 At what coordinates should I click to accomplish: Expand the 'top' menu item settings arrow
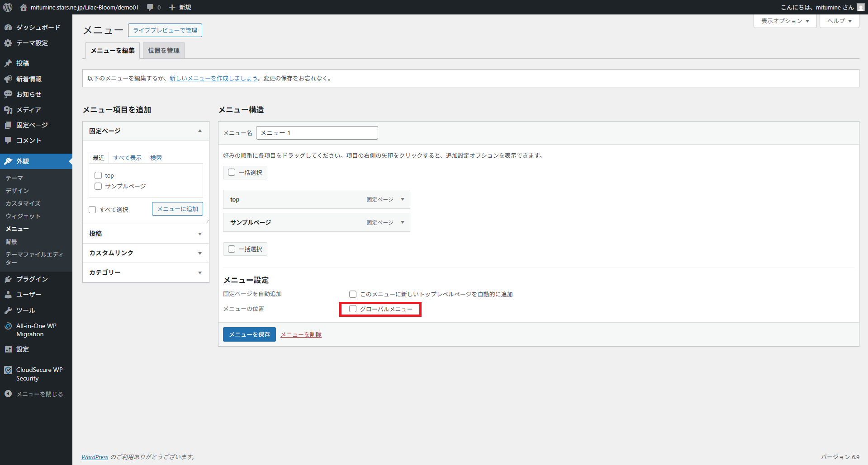point(403,199)
